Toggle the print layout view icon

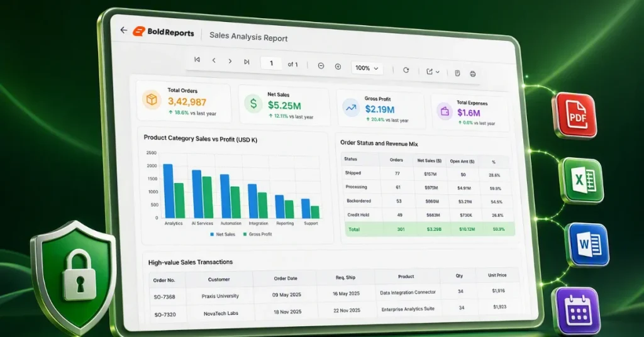point(457,73)
